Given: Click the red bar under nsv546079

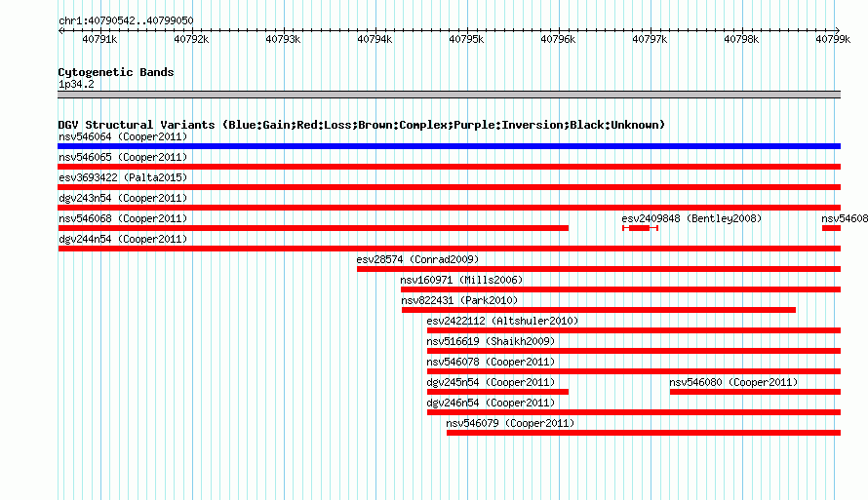Looking at the screenshot, I should (x=644, y=433).
